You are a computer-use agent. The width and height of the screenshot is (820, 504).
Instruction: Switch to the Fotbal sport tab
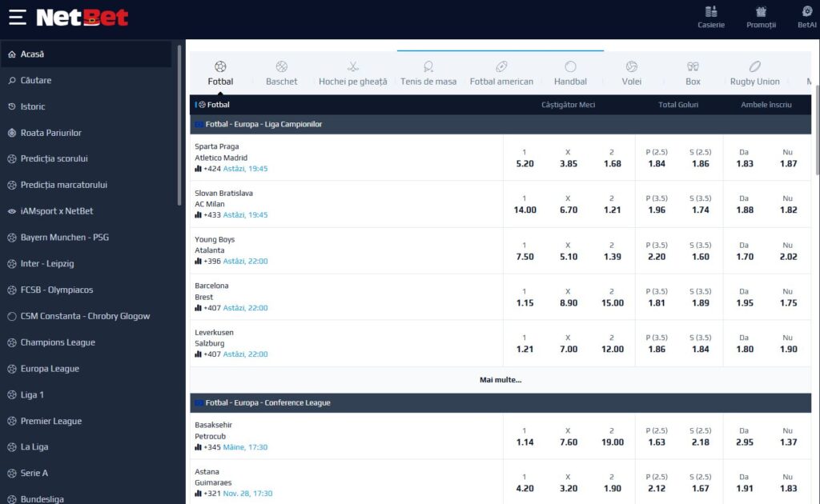(x=220, y=73)
